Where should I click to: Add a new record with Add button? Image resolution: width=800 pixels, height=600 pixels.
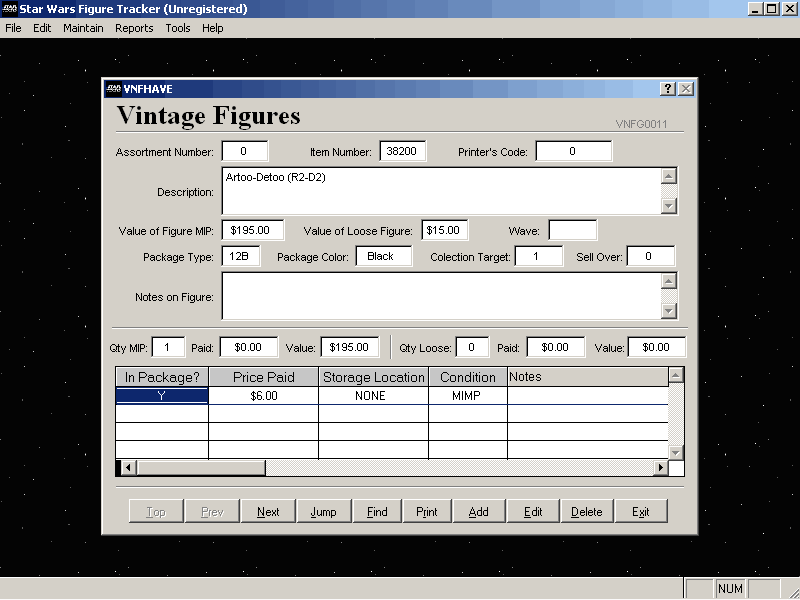click(x=479, y=511)
